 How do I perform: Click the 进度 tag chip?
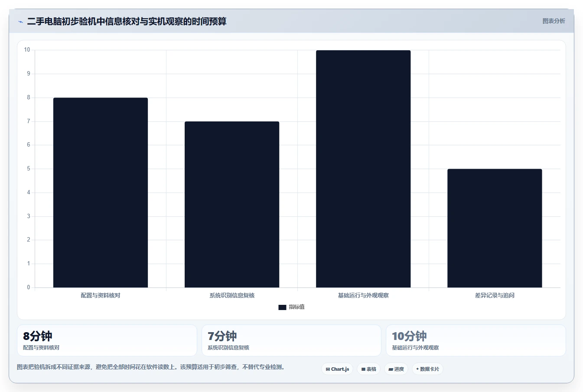tap(396, 369)
